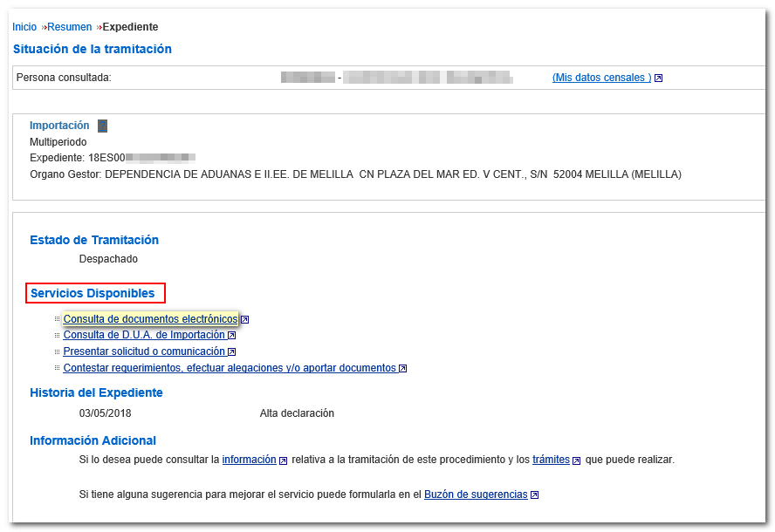
Task: Follow the trámites link
Action: [x=551, y=460]
